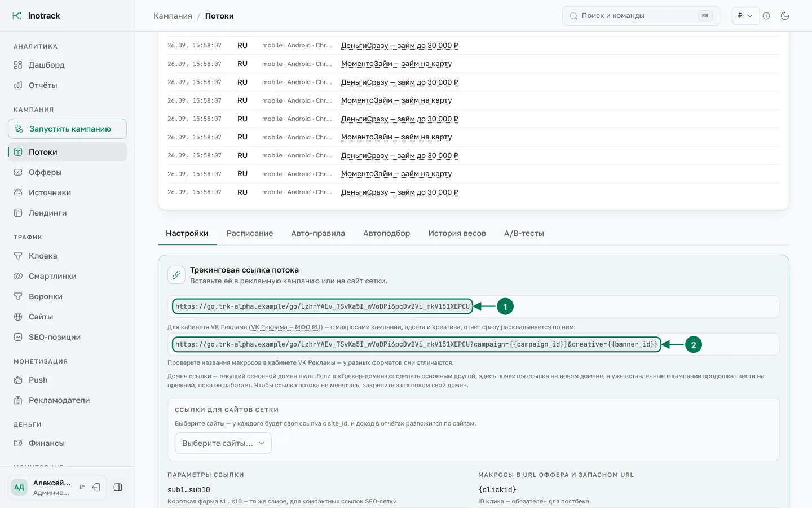Show the История весов tab

click(457, 233)
